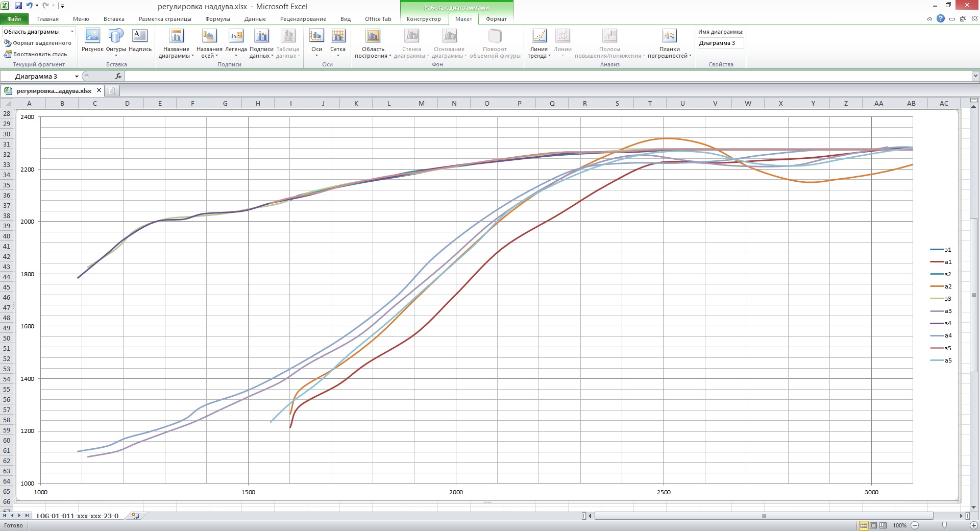Click the 2500 horizontal axis label
The height and width of the screenshot is (531, 980).
[664, 492]
